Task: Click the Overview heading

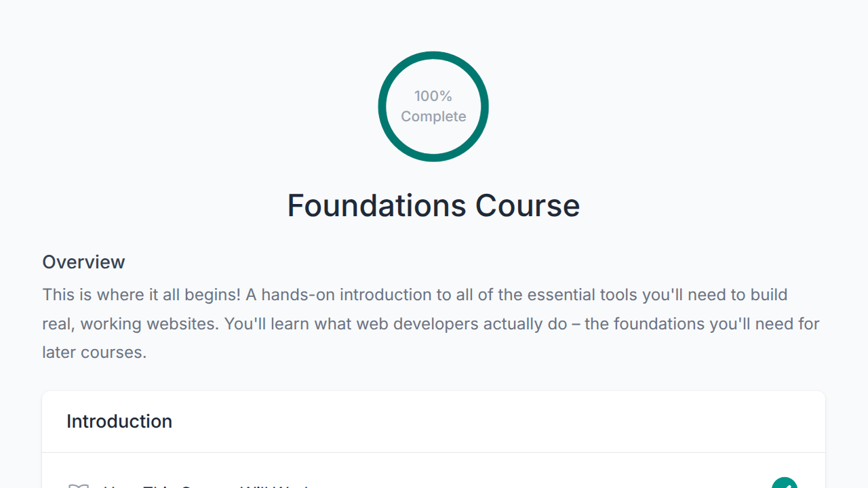Action: coord(83,262)
